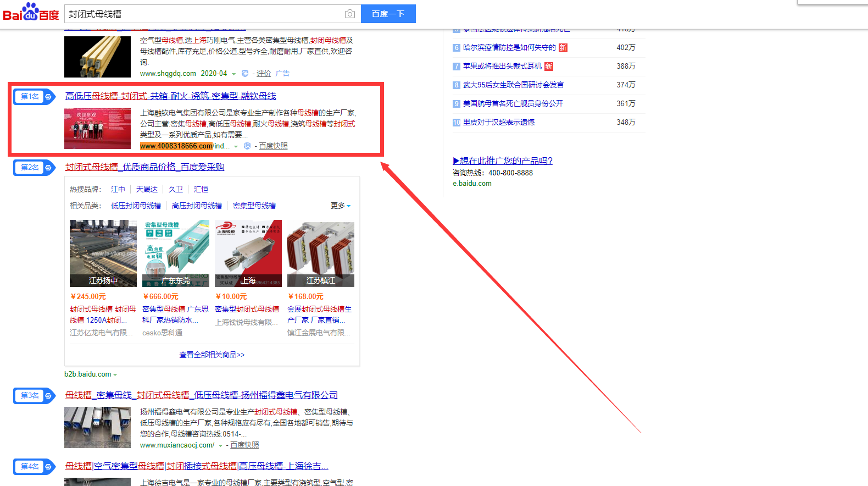Expand dropdown arrow after www.4008318666.com URL

[236, 147]
